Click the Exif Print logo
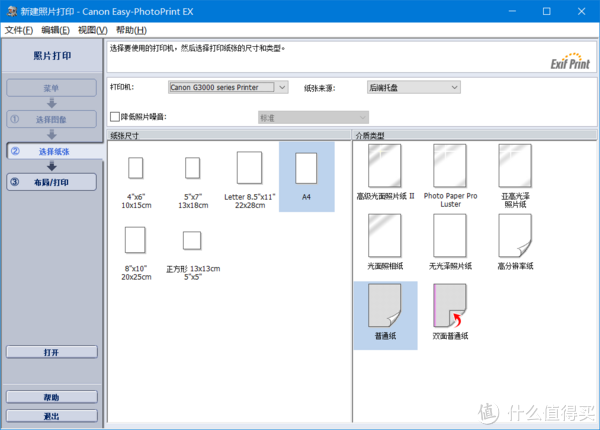Image resolution: width=600 pixels, height=430 pixels. click(x=570, y=61)
